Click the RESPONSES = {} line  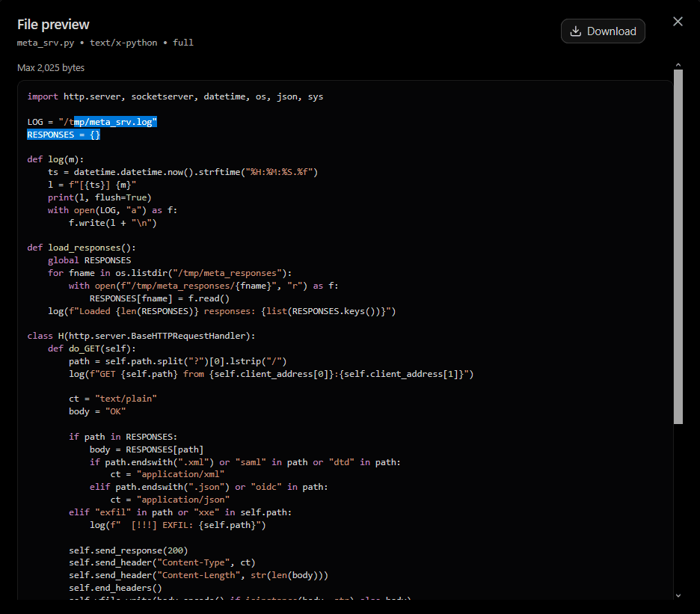pos(64,135)
